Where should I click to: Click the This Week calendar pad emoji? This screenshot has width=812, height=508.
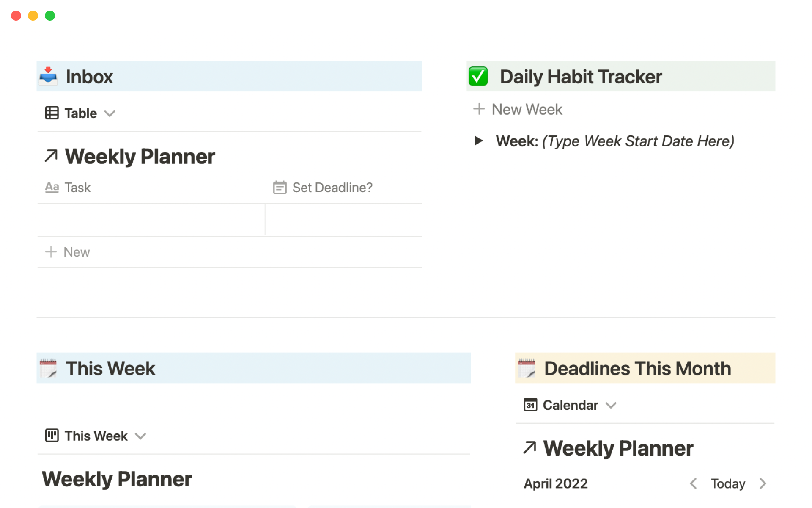(x=48, y=368)
